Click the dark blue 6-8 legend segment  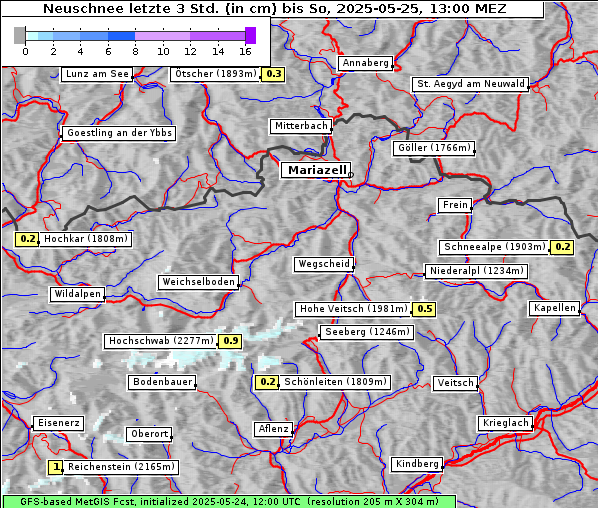tap(122, 36)
